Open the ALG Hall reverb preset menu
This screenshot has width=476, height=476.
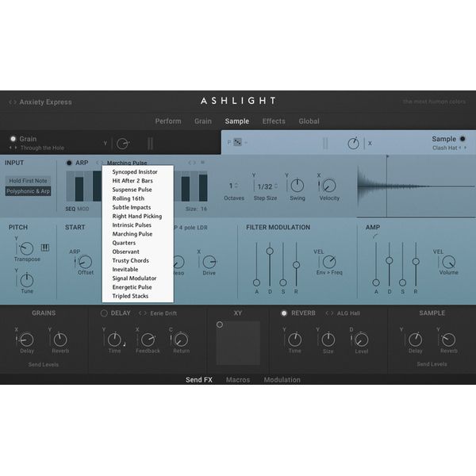pos(348,313)
